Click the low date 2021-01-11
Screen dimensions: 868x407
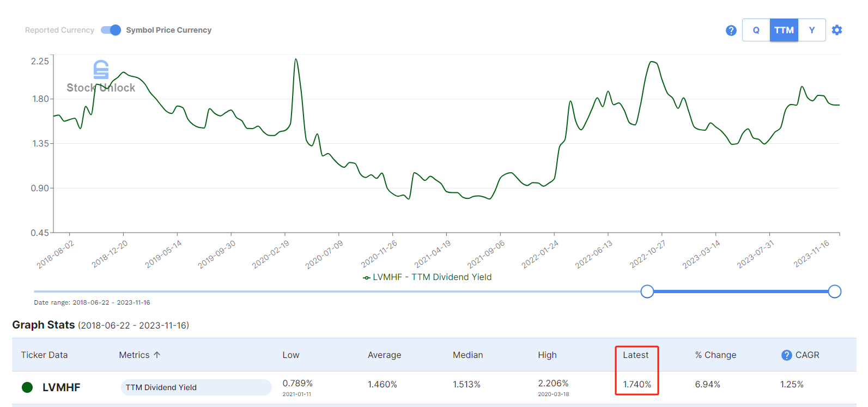pos(297,394)
